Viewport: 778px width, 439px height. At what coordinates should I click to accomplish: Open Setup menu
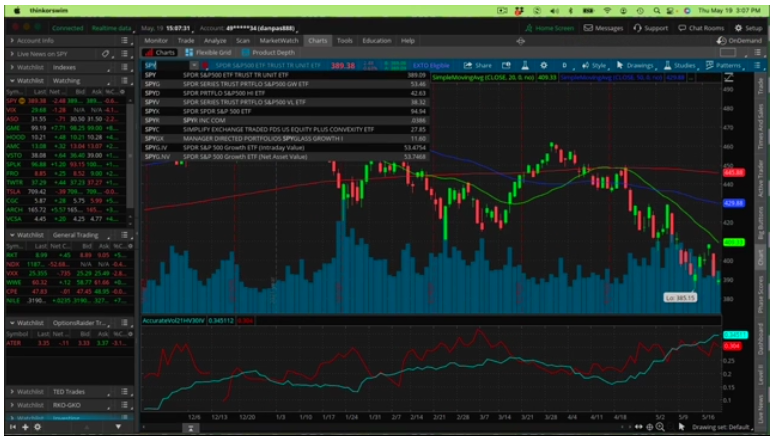point(748,28)
